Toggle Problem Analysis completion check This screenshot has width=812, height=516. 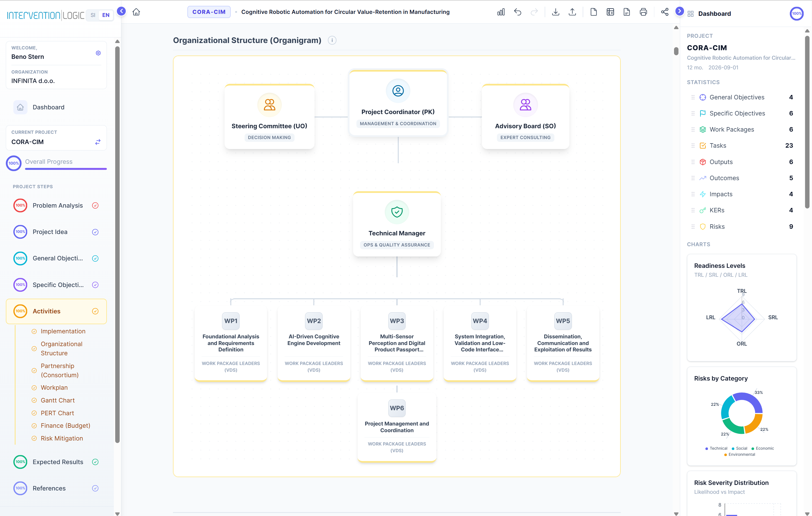95,206
